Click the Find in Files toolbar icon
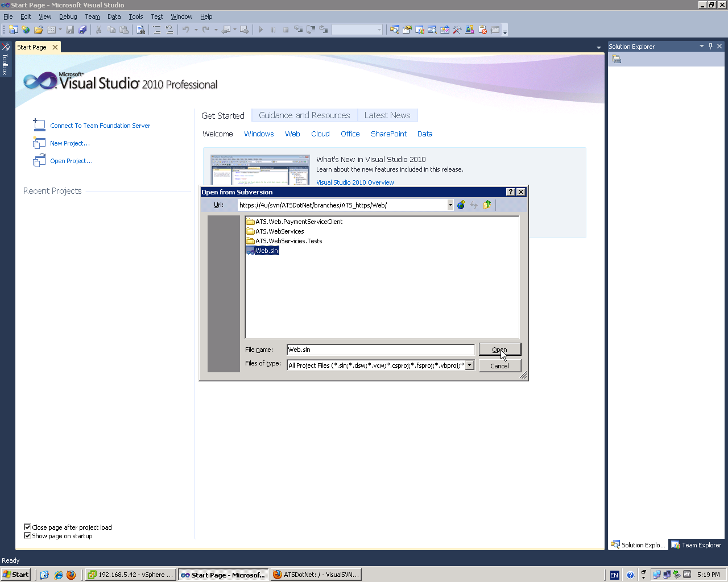The height and width of the screenshot is (582, 728). (140, 30)
